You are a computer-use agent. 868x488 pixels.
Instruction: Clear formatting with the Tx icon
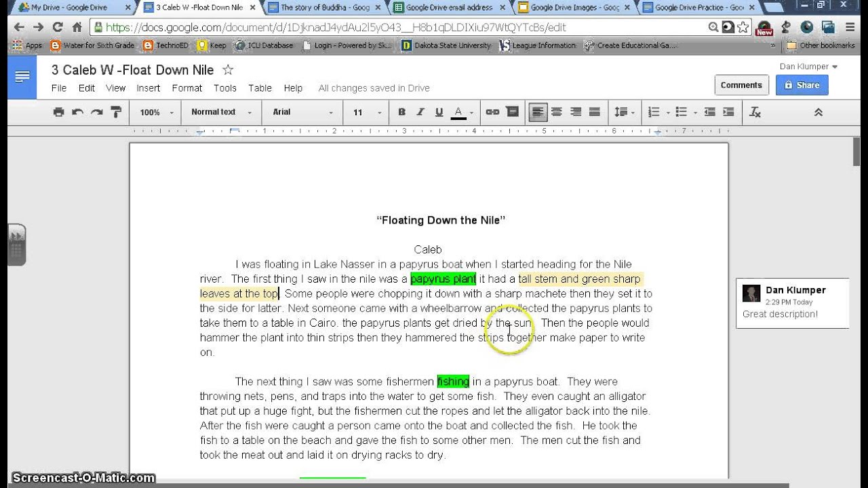[755, 113]
